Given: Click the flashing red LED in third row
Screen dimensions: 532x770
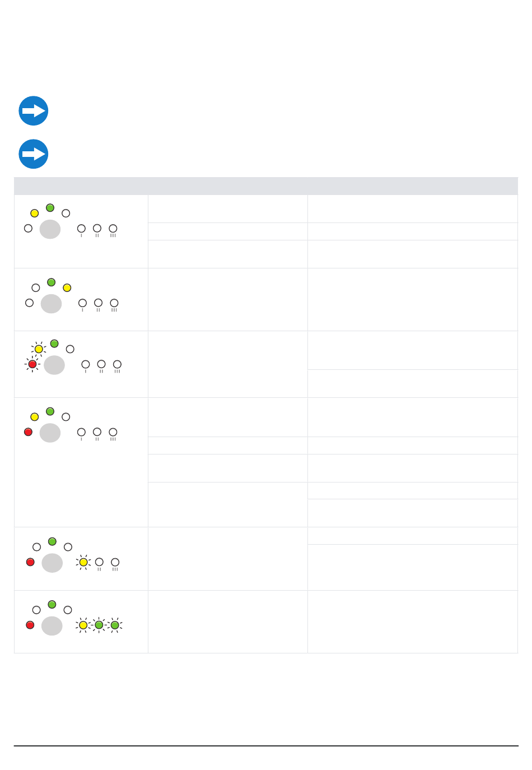Looking at the screenshot, I should (x=32, y=364).
